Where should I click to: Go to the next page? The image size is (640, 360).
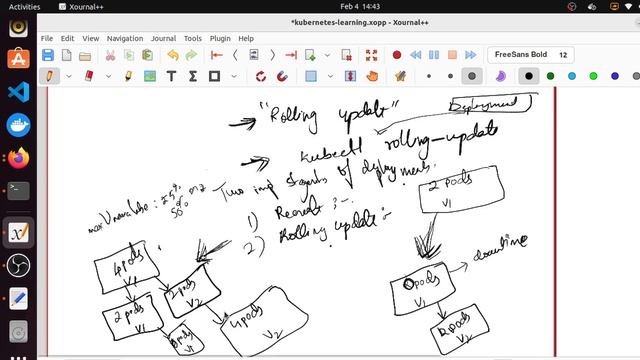coord(272,55)
